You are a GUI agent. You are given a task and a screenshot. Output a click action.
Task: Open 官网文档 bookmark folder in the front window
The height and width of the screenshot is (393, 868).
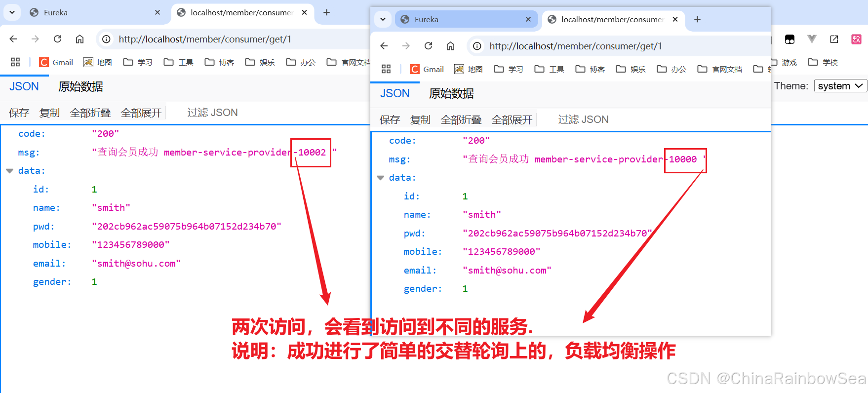(x=720, y=69)
